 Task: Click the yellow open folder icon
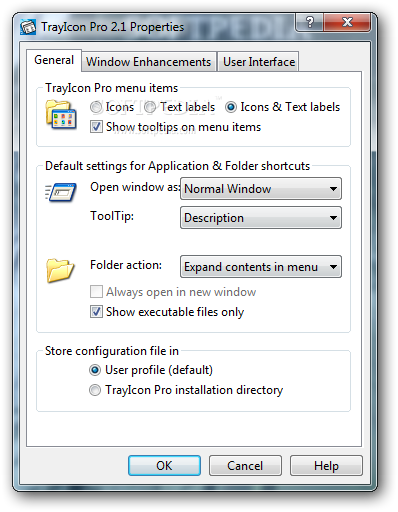tap(60, 270)
